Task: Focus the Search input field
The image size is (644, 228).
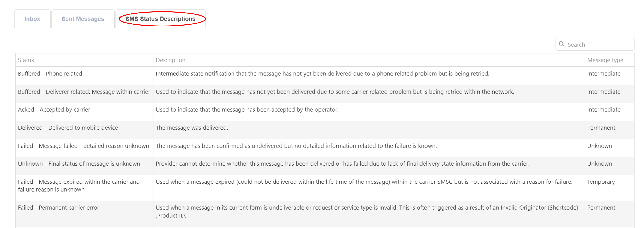Action: (x=599, y=45)
